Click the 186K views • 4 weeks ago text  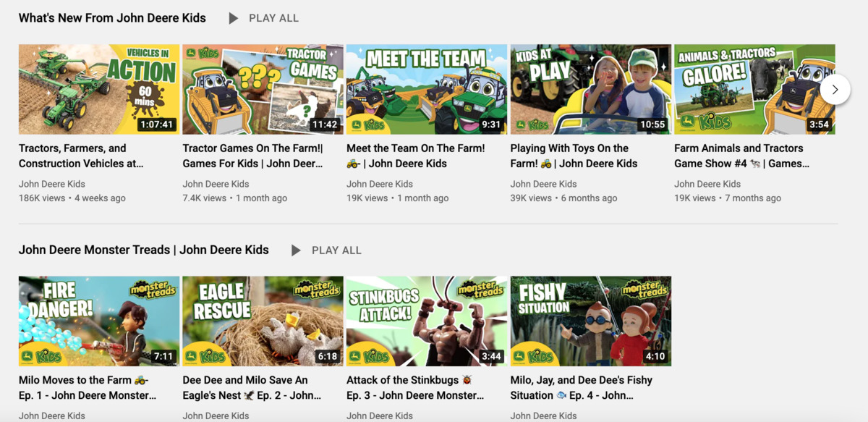[72, 198]
